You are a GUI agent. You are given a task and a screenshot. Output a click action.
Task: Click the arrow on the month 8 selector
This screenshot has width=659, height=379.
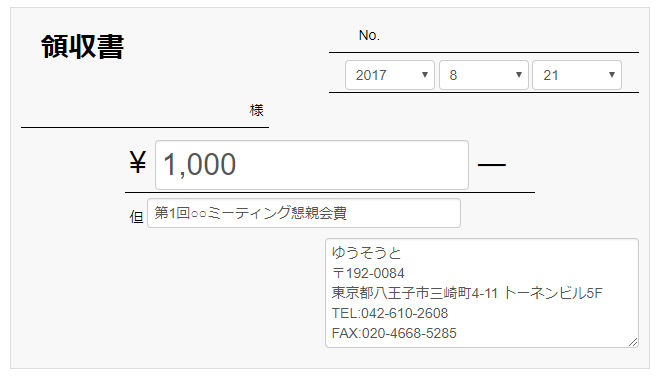tap(519, 75)
